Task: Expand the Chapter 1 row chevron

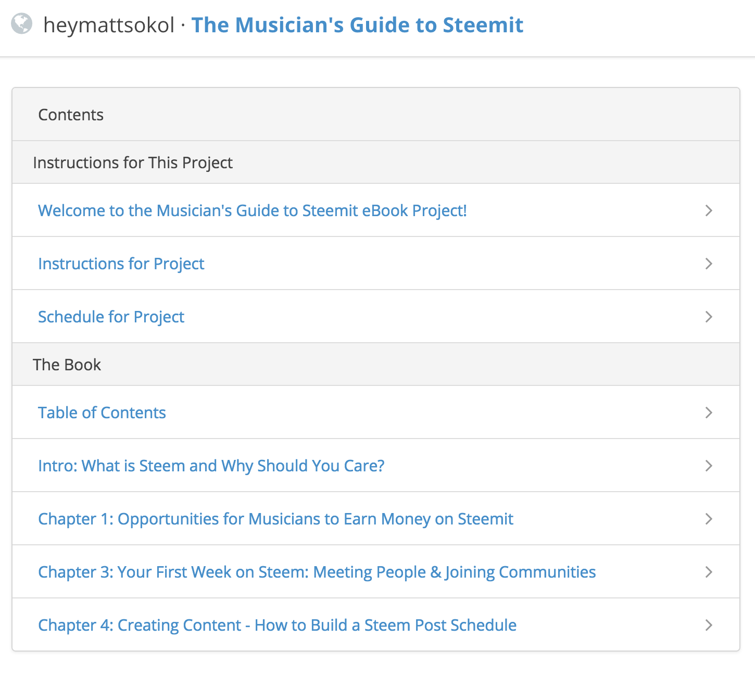Action: (708, 519)
